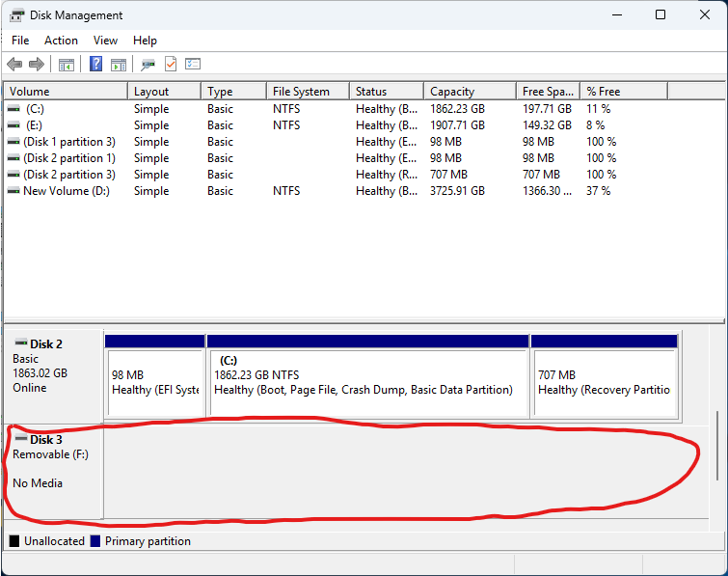Image resolution: width=728 pixels, height=576 pixels.
Task: Click the Forward arrow in the toolbar
Action: (x=37, y=65)
